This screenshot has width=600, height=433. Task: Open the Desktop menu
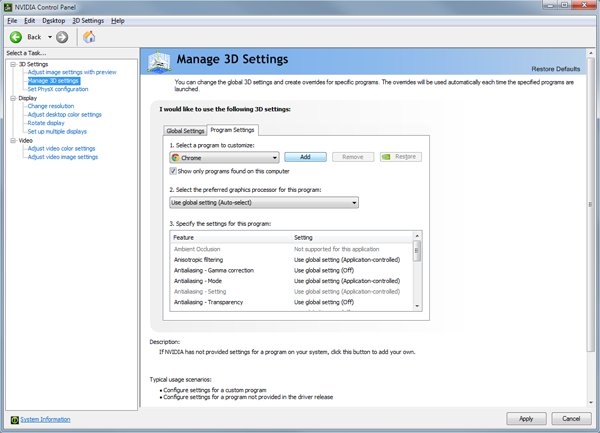coord(54,21)
